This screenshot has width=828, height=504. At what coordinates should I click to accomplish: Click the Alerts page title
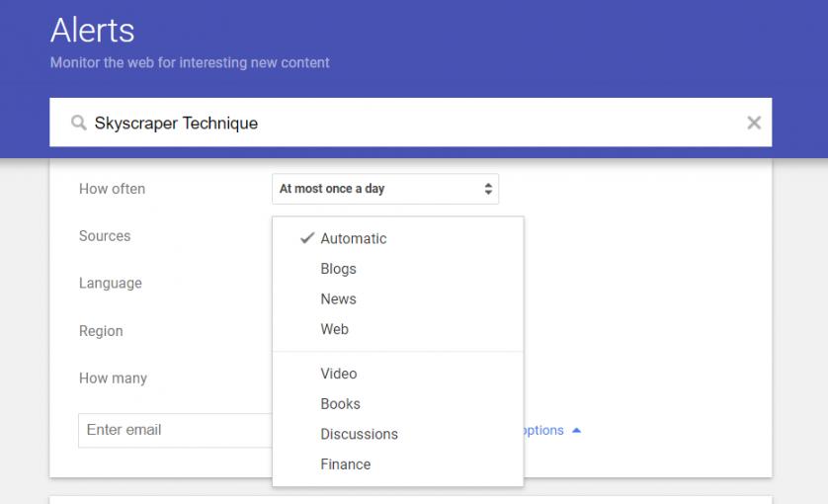(92, 30)
